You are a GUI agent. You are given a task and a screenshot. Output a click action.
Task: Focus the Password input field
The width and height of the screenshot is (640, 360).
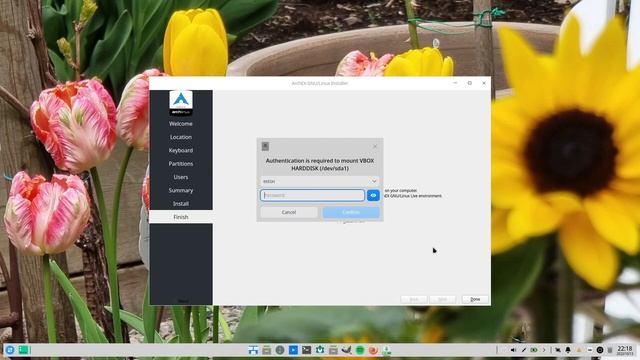(313, 196)
